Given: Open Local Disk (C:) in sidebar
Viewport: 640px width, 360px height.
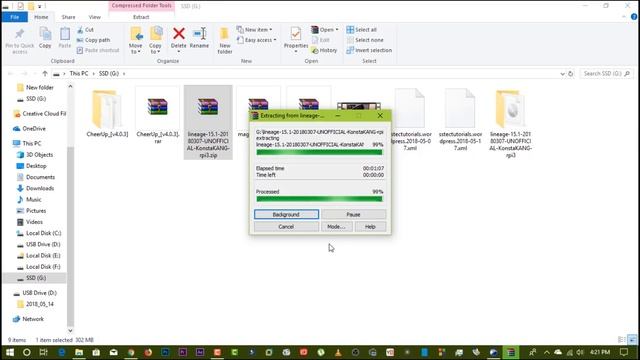Looking at the screenshot, I should 39,233.
